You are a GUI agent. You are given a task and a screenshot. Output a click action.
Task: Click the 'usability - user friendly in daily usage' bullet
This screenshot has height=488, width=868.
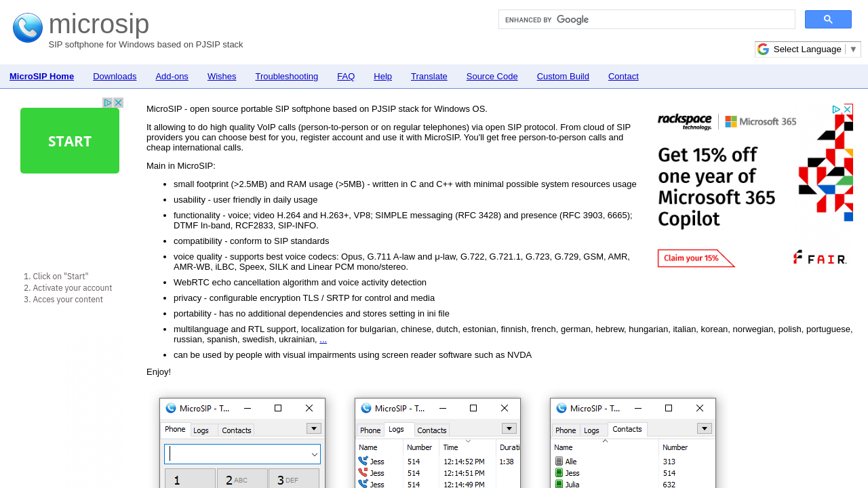pyautogui.click(x=245, y=200)
